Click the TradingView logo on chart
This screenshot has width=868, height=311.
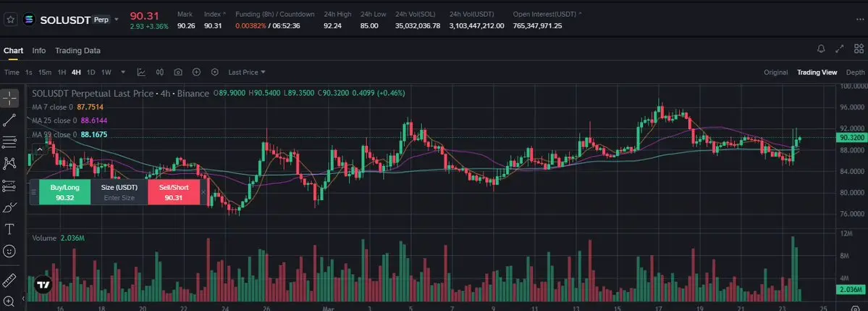(43, 286)
